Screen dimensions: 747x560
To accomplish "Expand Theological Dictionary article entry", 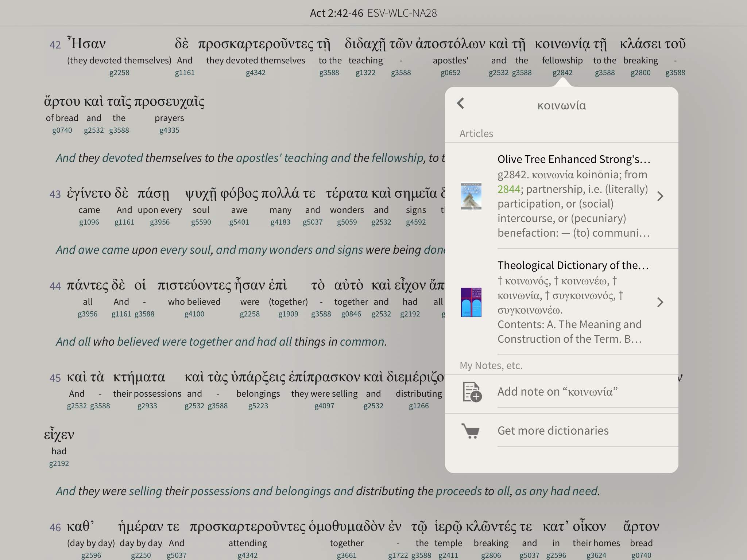I will pos(660,302).
